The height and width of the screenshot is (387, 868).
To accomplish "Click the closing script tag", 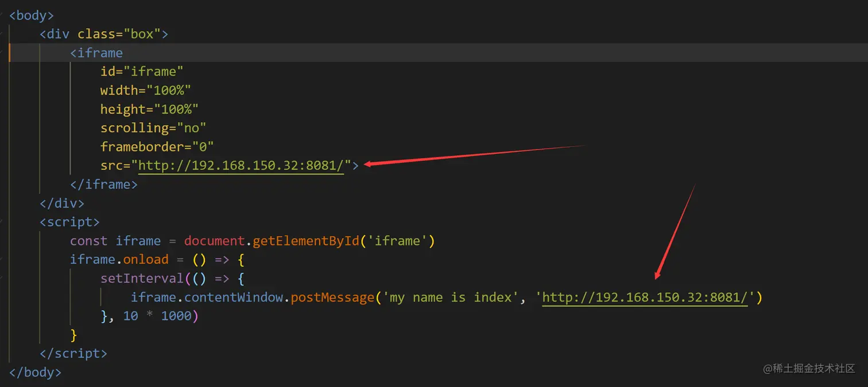I will click(x=73, y=353).
